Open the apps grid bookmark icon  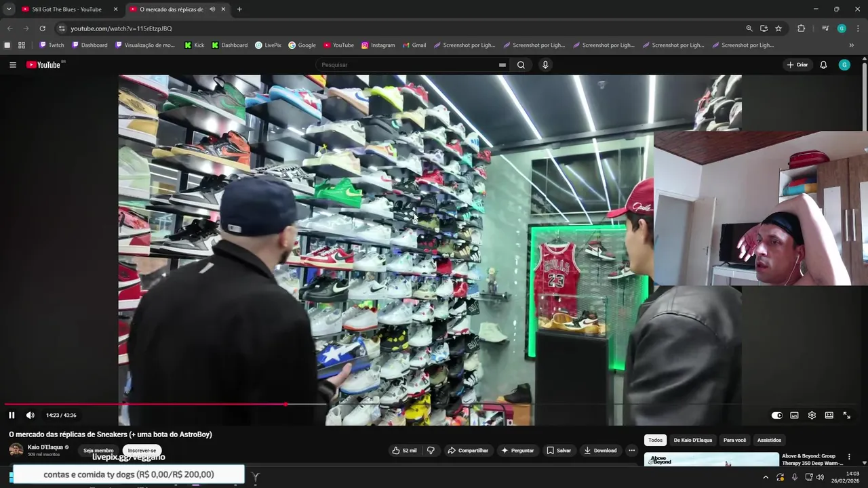(x=22, y=45)
